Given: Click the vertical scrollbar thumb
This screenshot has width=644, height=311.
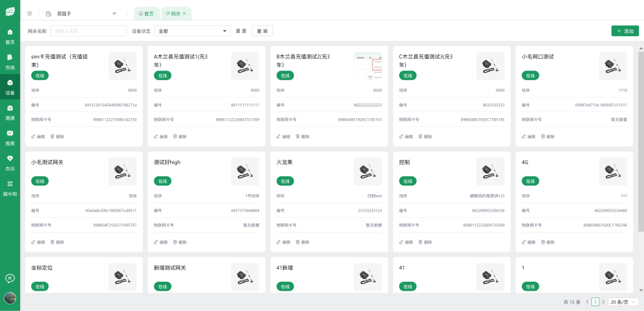Looking at the screenshot, I should click(x=641, y=141).
